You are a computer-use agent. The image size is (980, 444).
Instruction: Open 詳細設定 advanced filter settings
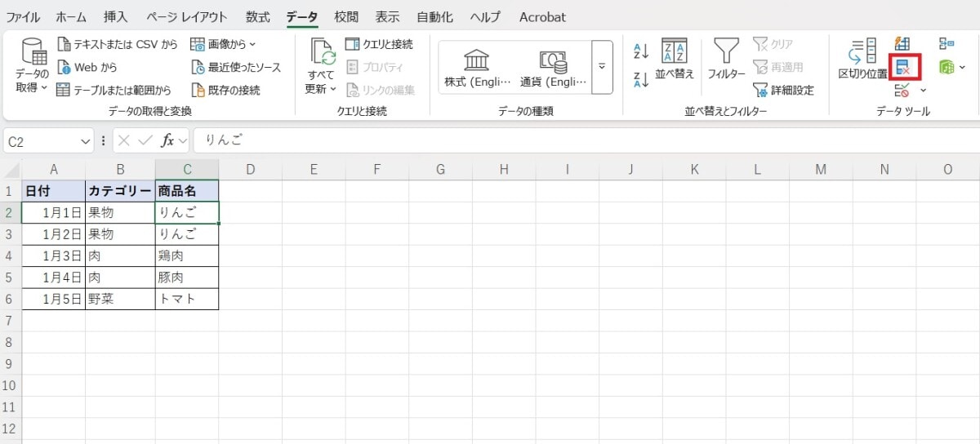783,90
